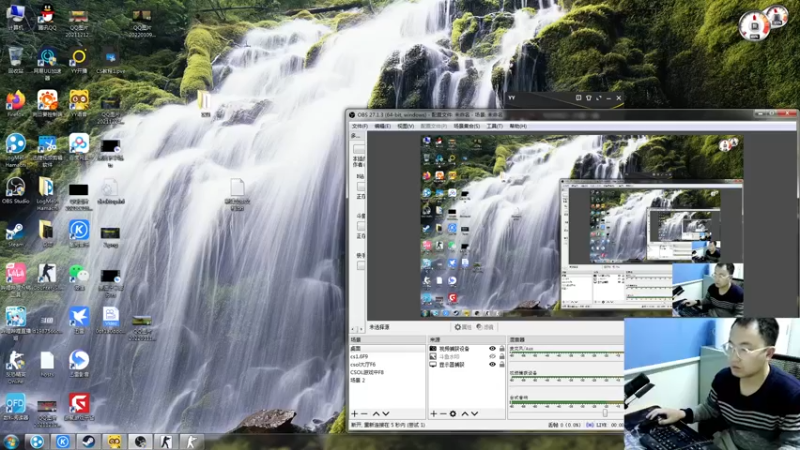Open 视图(V) menu in OBS

tap(406, 126)
